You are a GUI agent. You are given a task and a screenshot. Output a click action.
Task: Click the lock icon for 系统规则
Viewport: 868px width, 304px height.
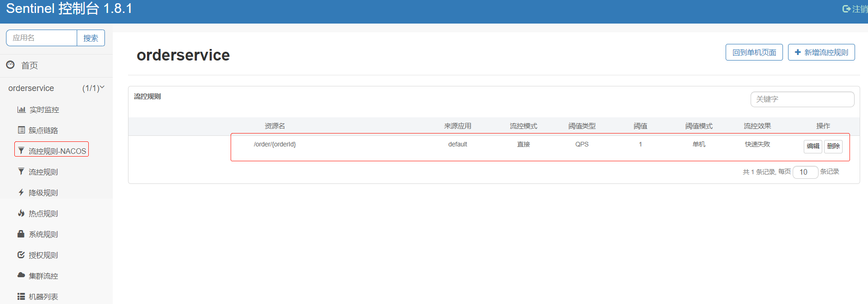[x=21, y=234]
